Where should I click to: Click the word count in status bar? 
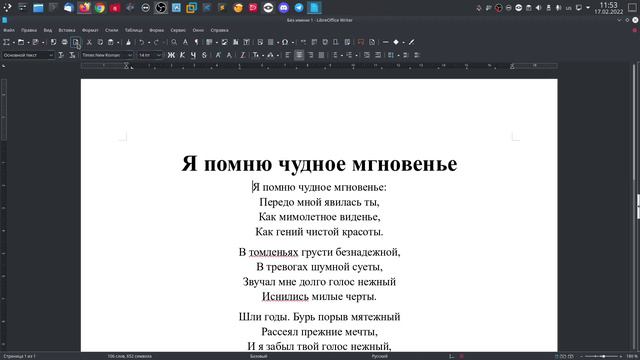(x=130, y=356)
